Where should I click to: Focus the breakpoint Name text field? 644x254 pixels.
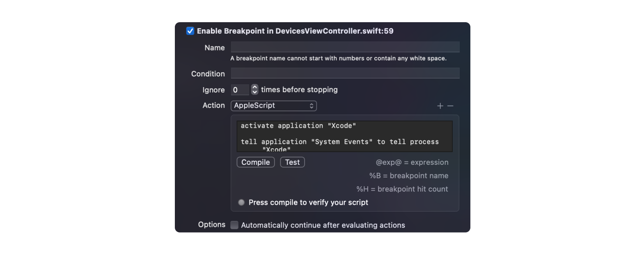[345, 47]
